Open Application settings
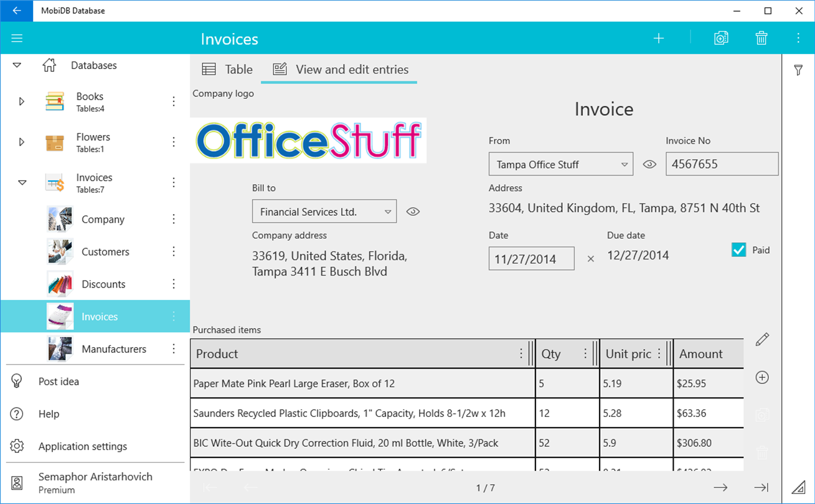 coord(83,446)
